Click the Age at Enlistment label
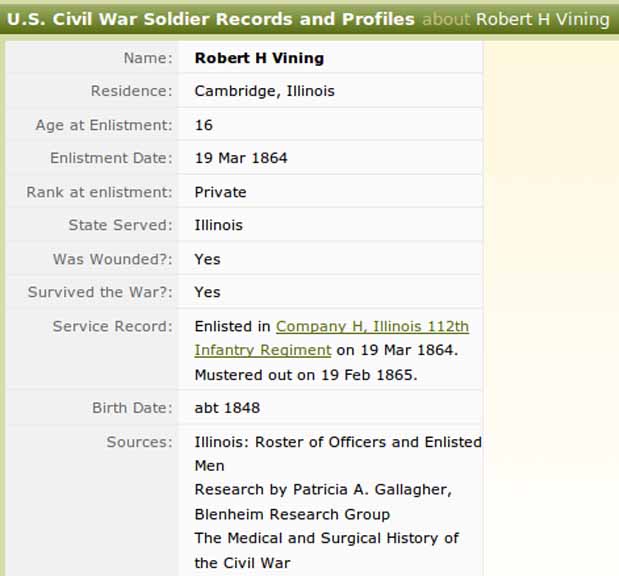Screen dimensions: 619x576 tap(104, 125)
